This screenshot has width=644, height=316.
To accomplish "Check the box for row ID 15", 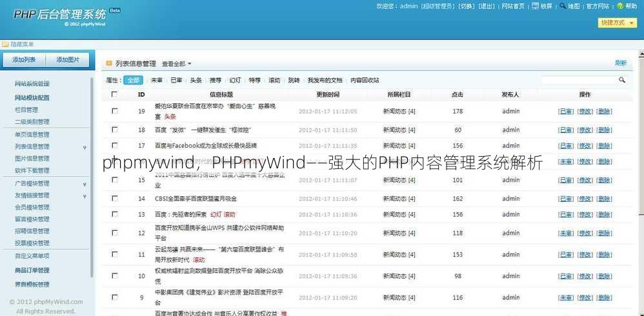I will pyautogui.click(x=115, y=180).
